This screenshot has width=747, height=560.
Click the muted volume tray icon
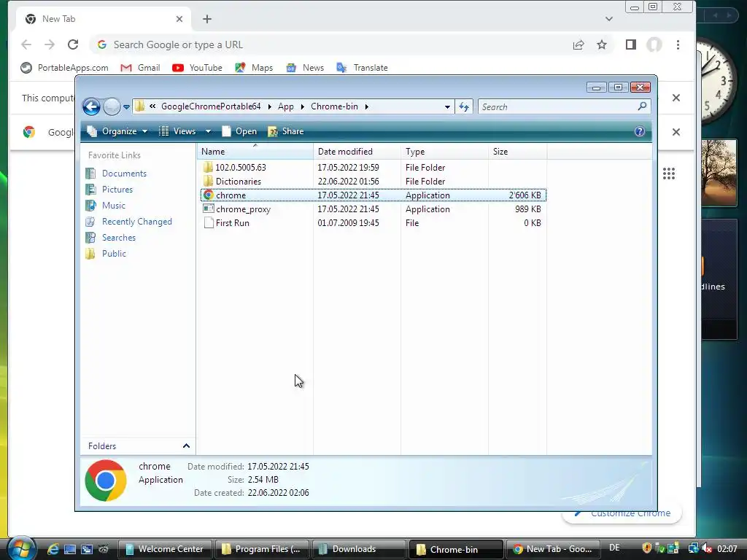tap(707, 548)
